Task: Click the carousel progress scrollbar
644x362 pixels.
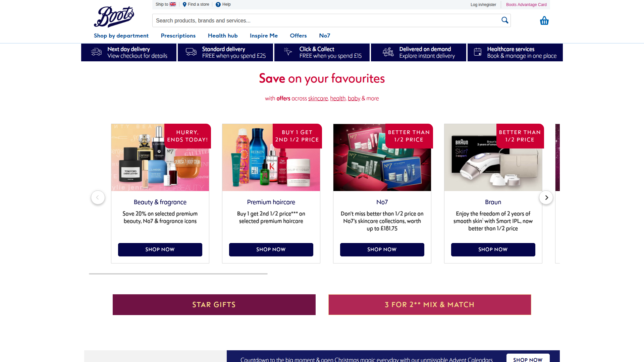Action: click(178, 274)
